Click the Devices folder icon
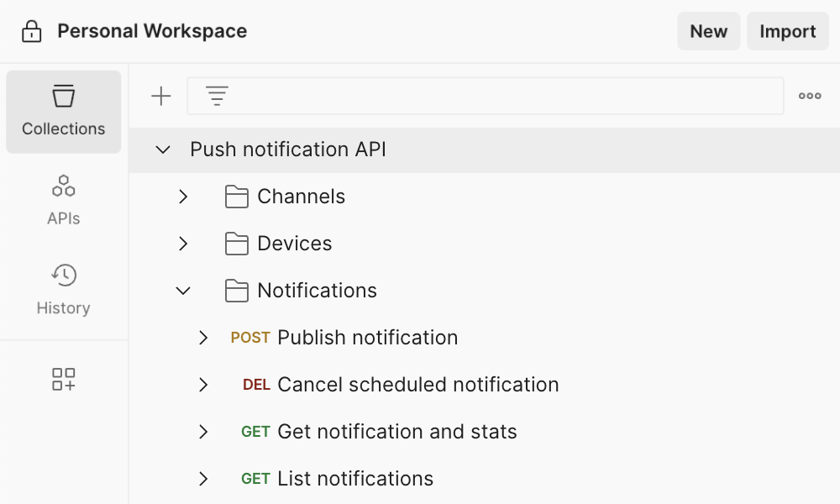 coord(237,244)
